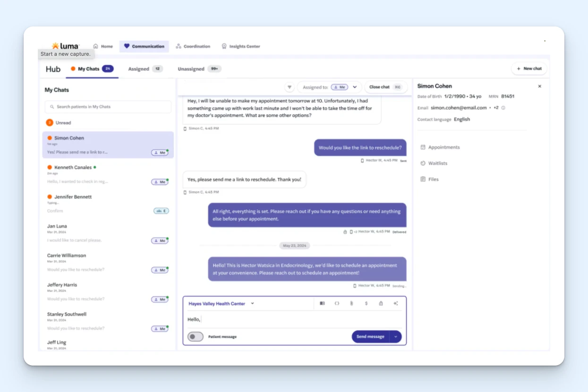
Task: Click the email info icon next to +2
Action: [x=503, y=108]
